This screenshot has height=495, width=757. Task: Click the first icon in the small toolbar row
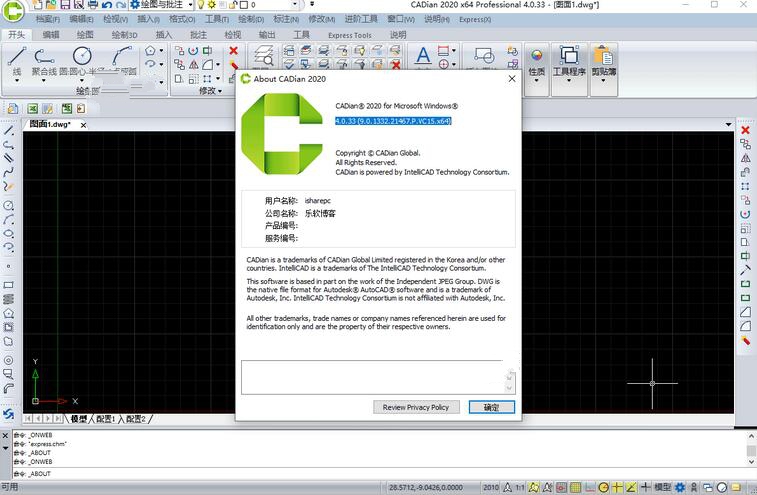[x=13, y=109]
